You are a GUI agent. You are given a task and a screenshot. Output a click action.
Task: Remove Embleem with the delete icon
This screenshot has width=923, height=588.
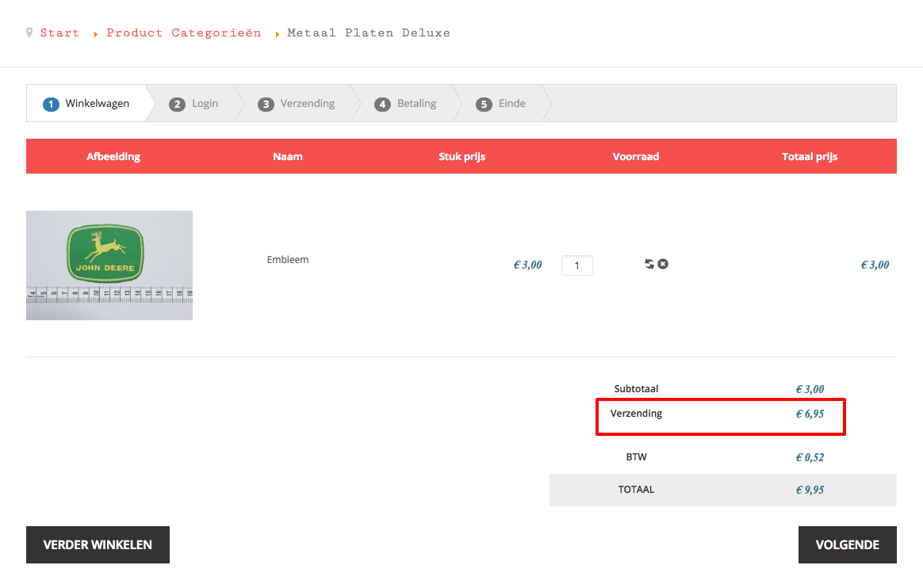pyautogui.click(x=663, y=264)
